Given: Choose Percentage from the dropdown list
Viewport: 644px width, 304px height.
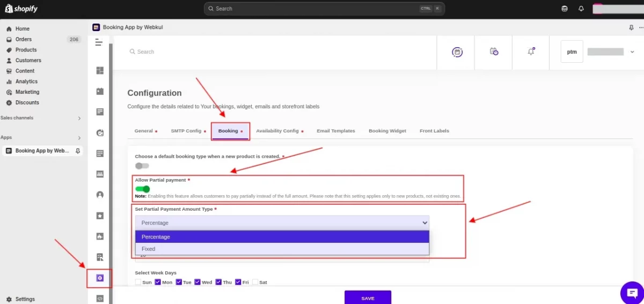Looking at the screenshot, I should point(282,237).
